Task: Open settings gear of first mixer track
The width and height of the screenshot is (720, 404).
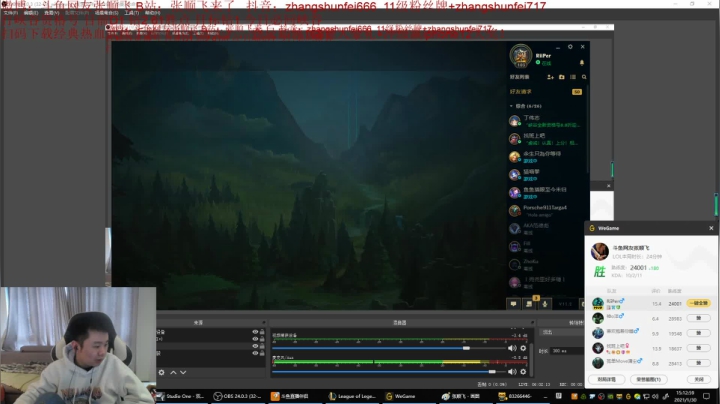Action: [x=523, y=348]
